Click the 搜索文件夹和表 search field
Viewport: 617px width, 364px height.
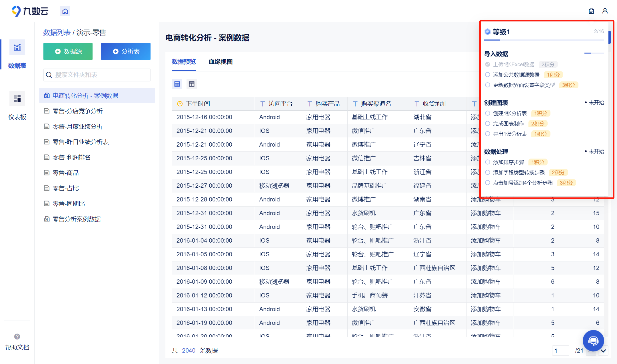point(97,75)
